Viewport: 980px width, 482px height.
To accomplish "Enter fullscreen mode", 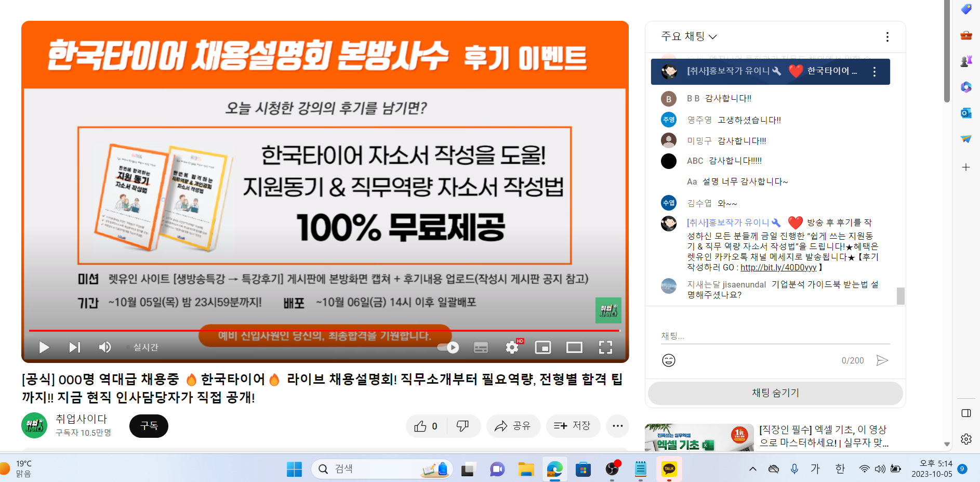I will click(605, 347).
